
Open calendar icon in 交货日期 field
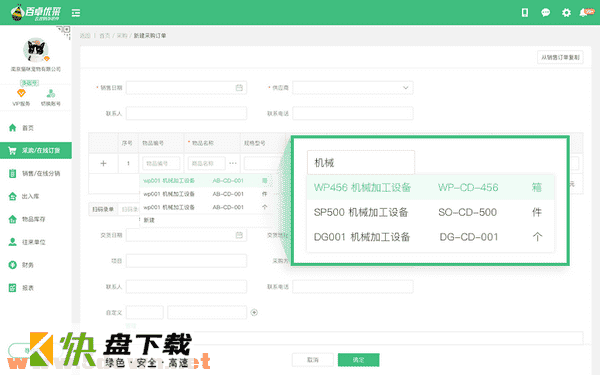point(239,235)
